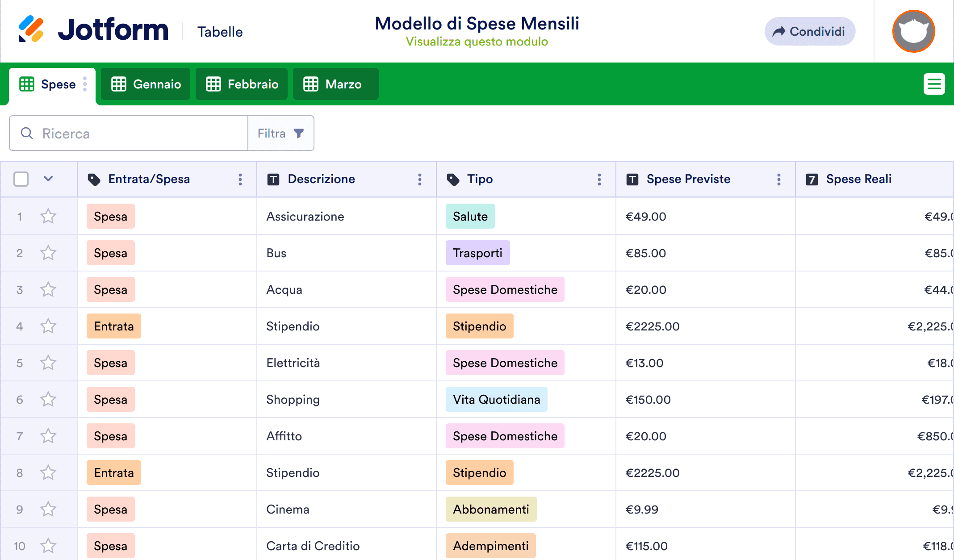The height and width of the screenshot is (560, 954).
Task: Open the Visualizza questo modulo link
Action: tap(477, 42)
